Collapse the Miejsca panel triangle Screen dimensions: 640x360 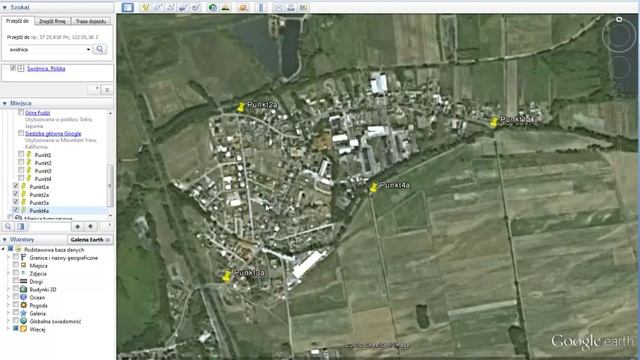point(4,104)
